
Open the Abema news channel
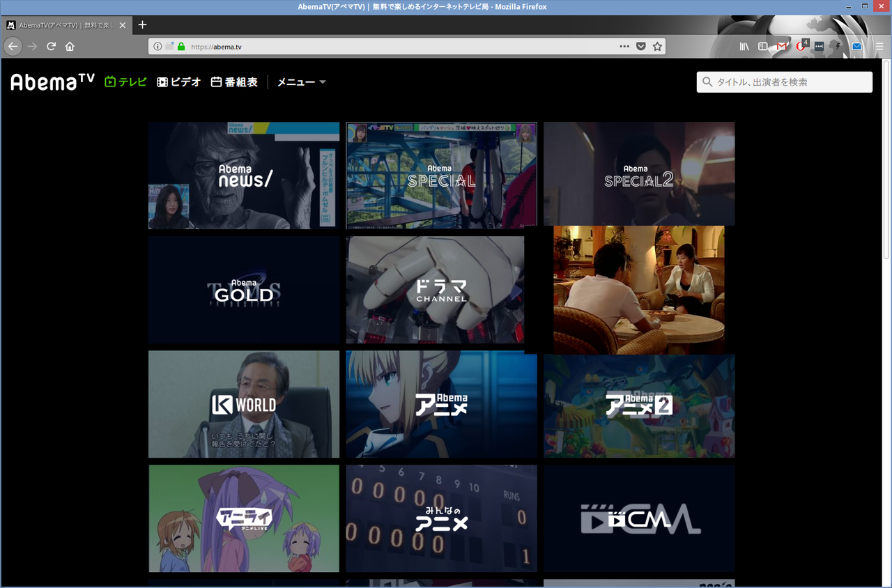244,176
